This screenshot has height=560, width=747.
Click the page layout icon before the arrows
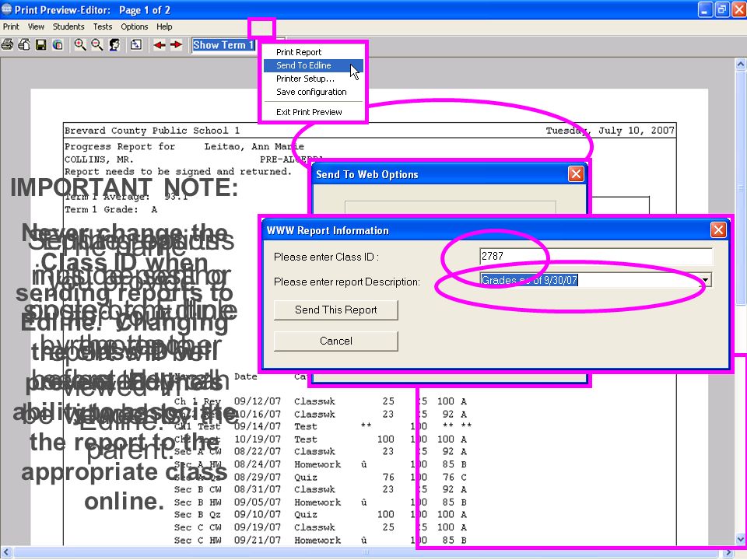[136, 45]
